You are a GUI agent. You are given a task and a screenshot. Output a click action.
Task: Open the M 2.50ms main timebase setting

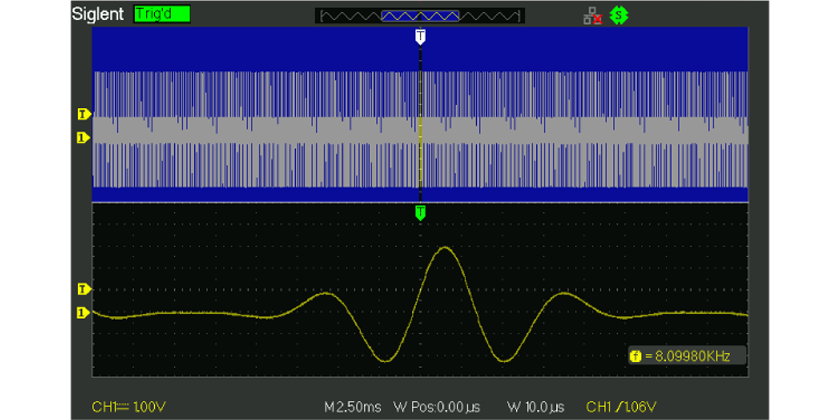tap(355, 407)
